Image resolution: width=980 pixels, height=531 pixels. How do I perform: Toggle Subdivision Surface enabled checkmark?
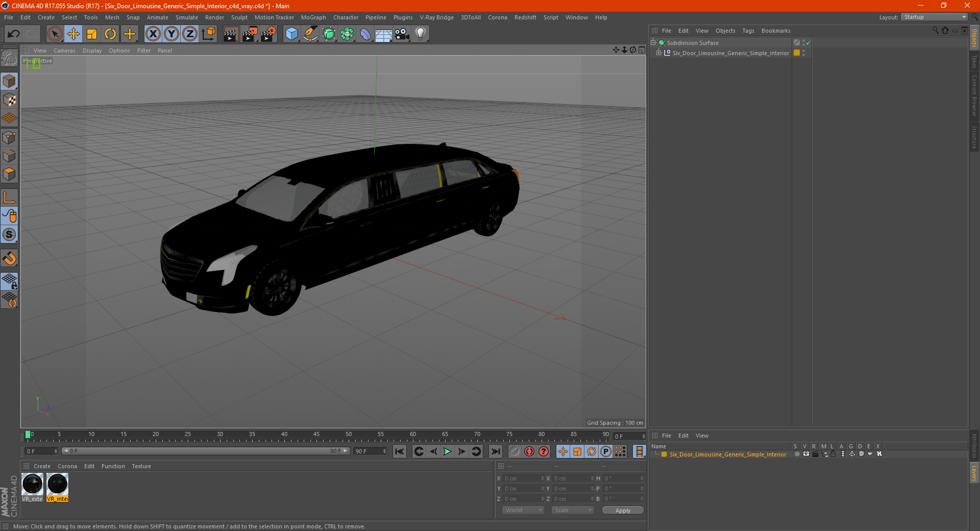point(808,43)
